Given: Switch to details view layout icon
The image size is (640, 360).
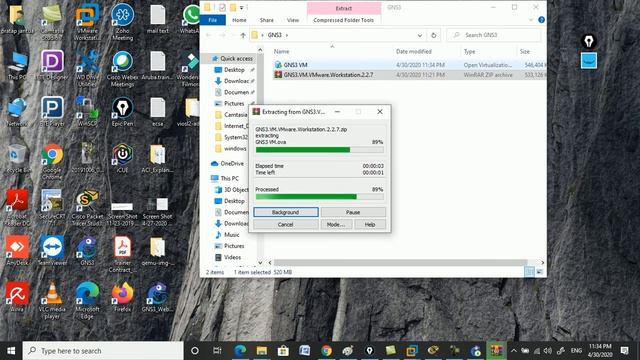Looking at the screenshot, I should pos(529,272).
